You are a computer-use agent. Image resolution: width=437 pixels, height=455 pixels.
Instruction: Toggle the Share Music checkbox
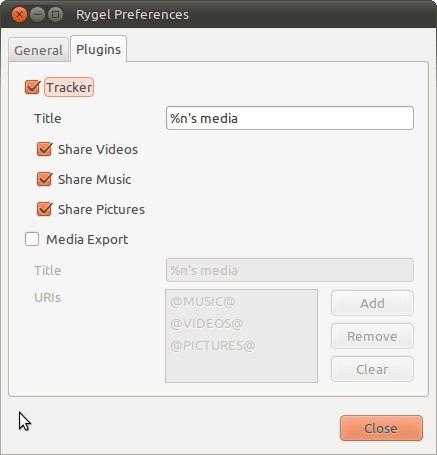(x=44, y=179)
